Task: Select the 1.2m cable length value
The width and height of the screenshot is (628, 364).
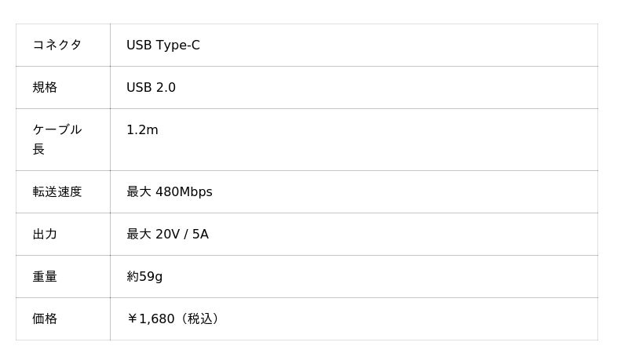Action: coord(142,129)
